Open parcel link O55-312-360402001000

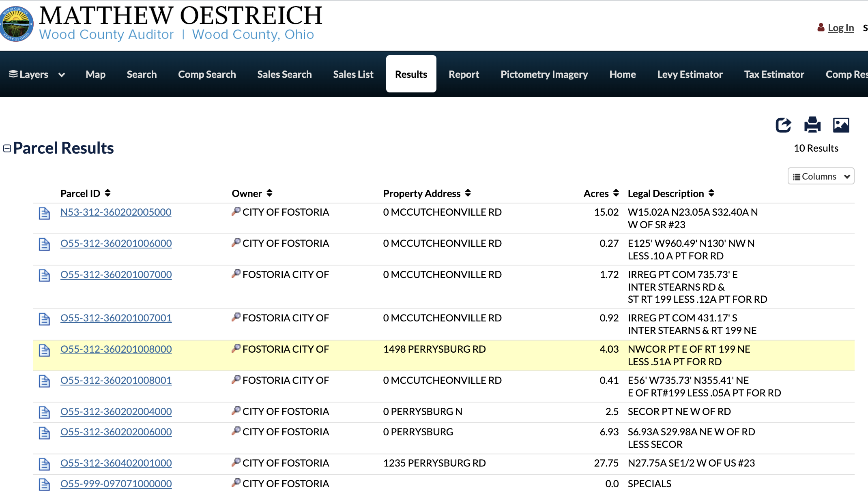(116, 463)
